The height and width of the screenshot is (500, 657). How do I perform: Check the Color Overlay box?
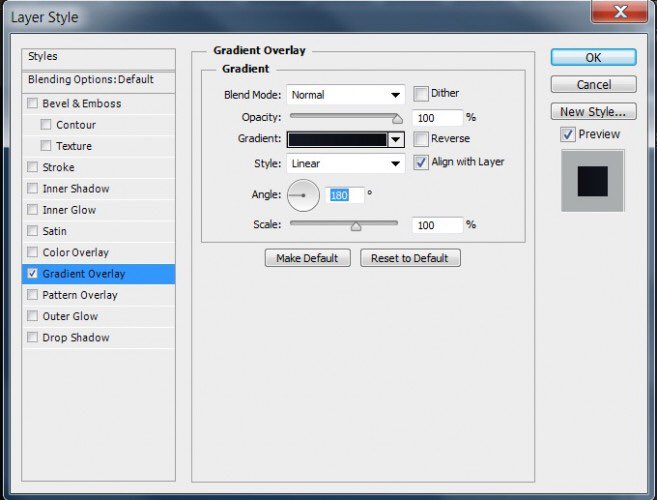(32, 252)
